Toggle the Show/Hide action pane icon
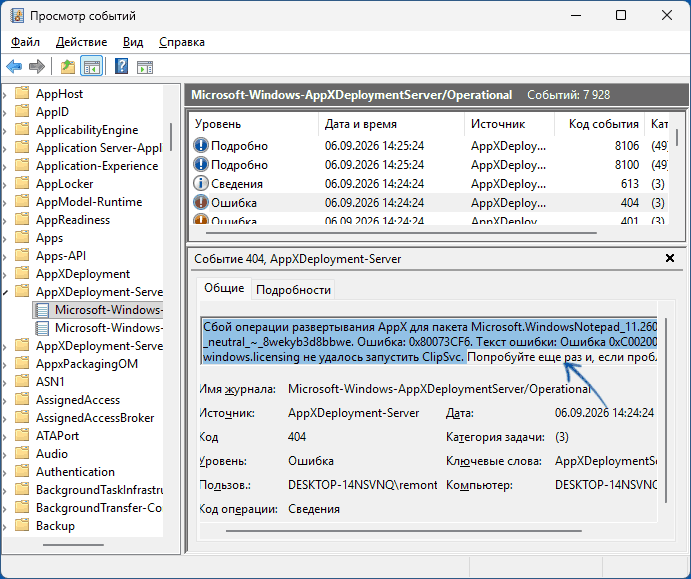The width and height of the screenshot is (691, 579). (x=145, y=67)
